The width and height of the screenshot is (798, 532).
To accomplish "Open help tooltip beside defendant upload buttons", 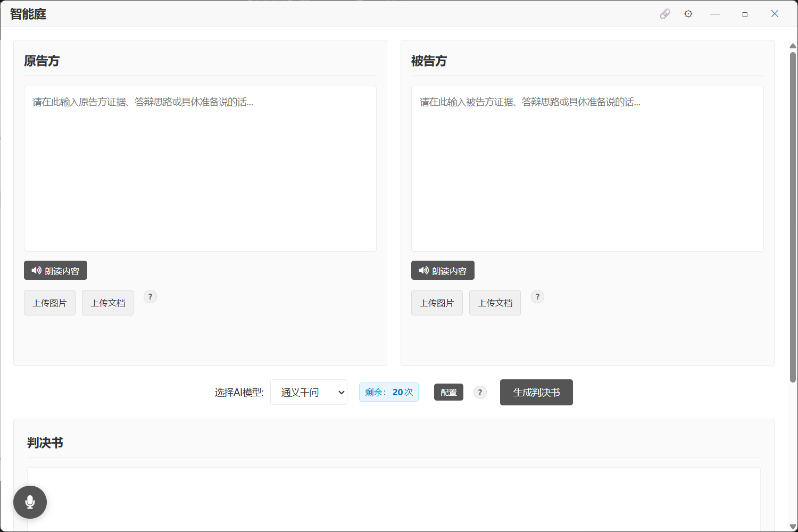I will pyautogui.click(x=537, y=296).
